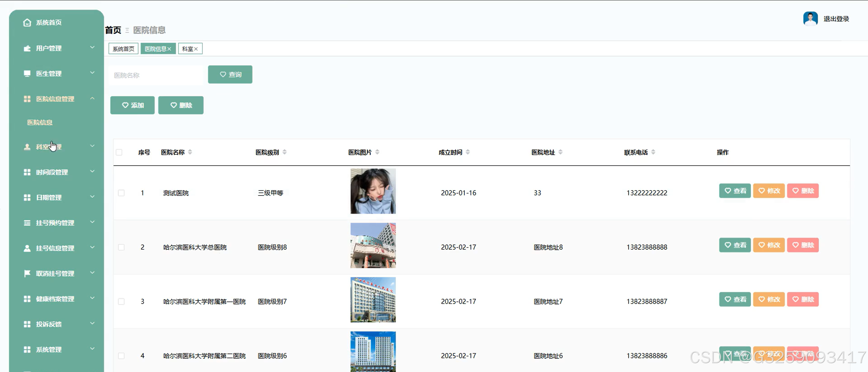The height and width of the screenshot is (372, 868).
Task: Click 删除 in the 测试医院 row
Action: [x=803, y=191]
